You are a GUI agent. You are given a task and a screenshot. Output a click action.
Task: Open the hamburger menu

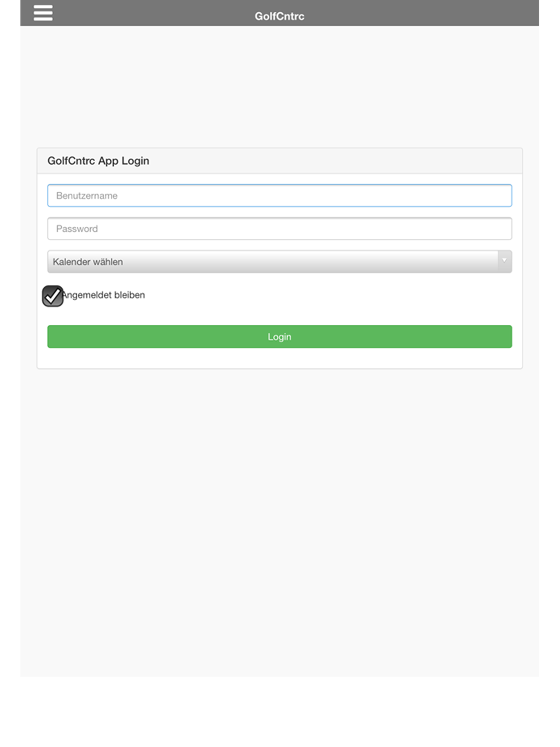point(43,13)
